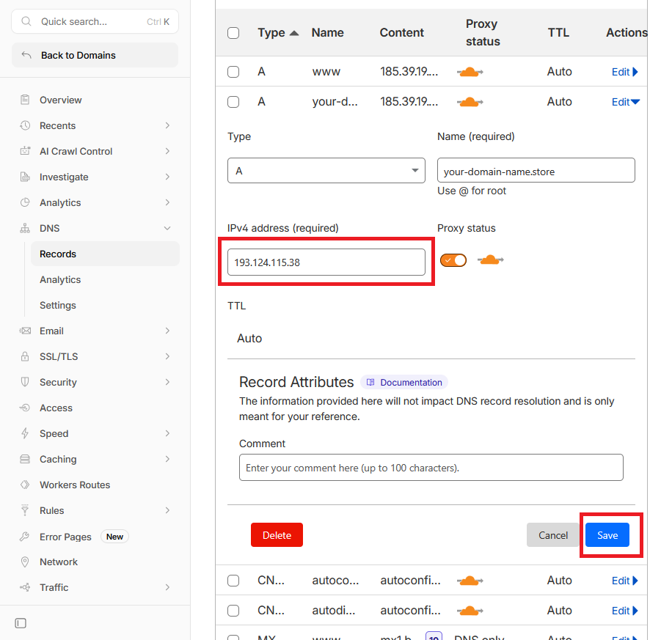Delete this A record
The width and height of the screenshot is (672, 640).
(x=277, y=535)
